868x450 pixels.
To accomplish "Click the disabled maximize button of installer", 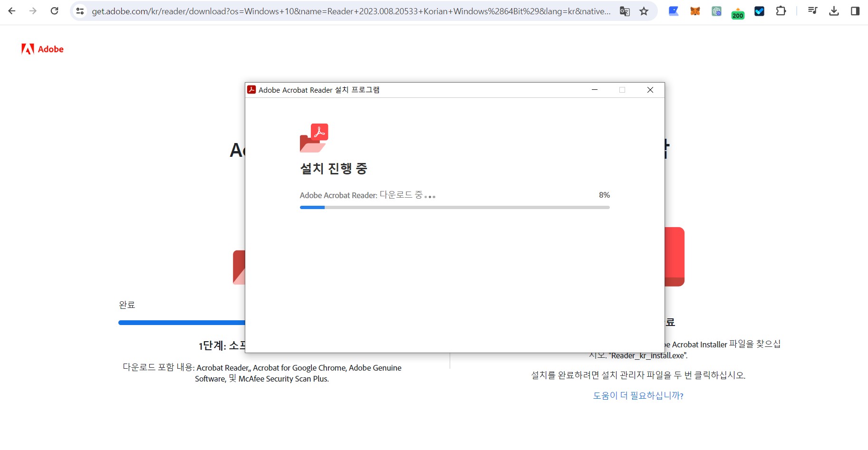I will click(622, 90).
